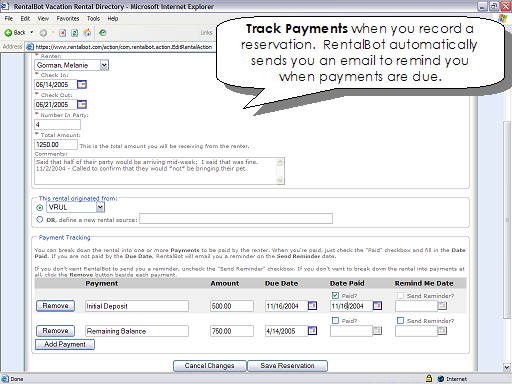Click the security lock status icon
This screenshot has width=512, height=384.
429,378
